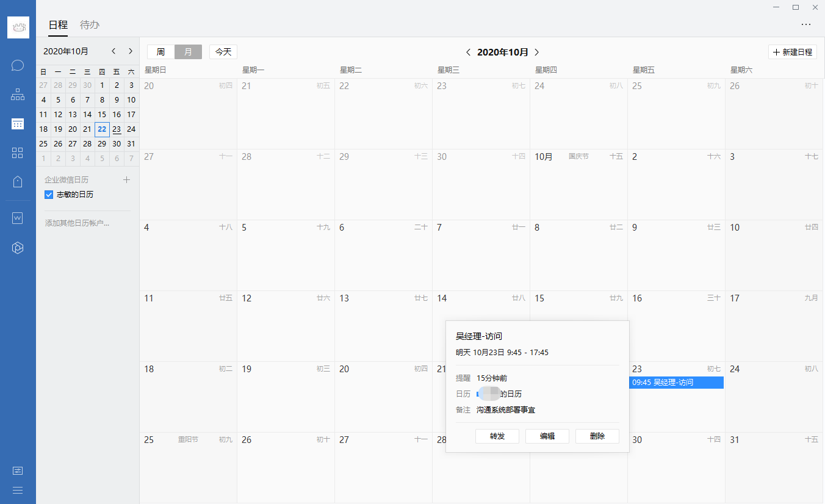Screen dimensions: 825x504
Task: Click the user avatar at top left
Action: click(x=18, y=27)
